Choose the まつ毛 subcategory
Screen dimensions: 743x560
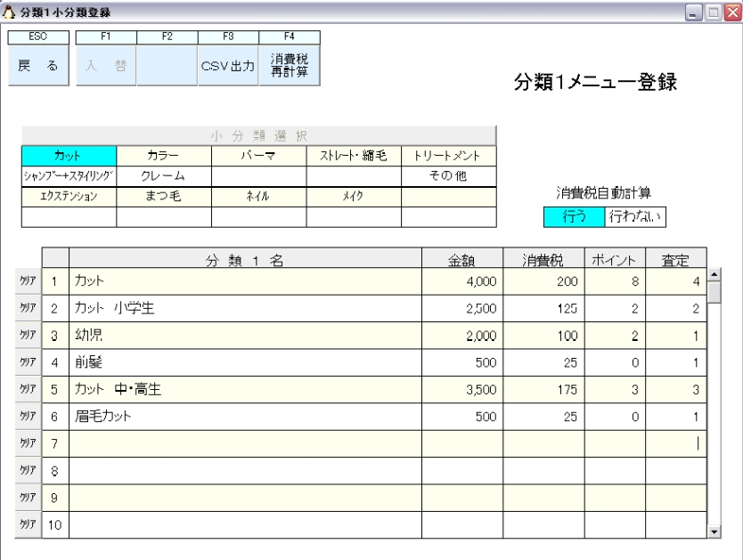(x=164, y=196)
